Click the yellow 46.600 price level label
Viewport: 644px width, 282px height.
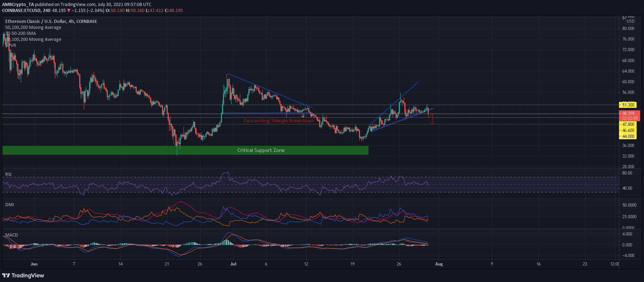point(628,130)
